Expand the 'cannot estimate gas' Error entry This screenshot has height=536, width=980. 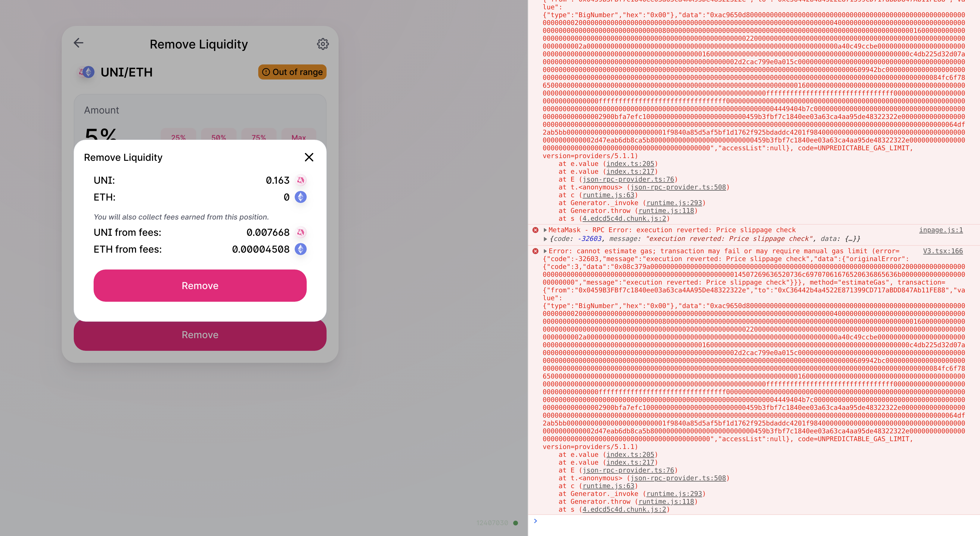545,251
